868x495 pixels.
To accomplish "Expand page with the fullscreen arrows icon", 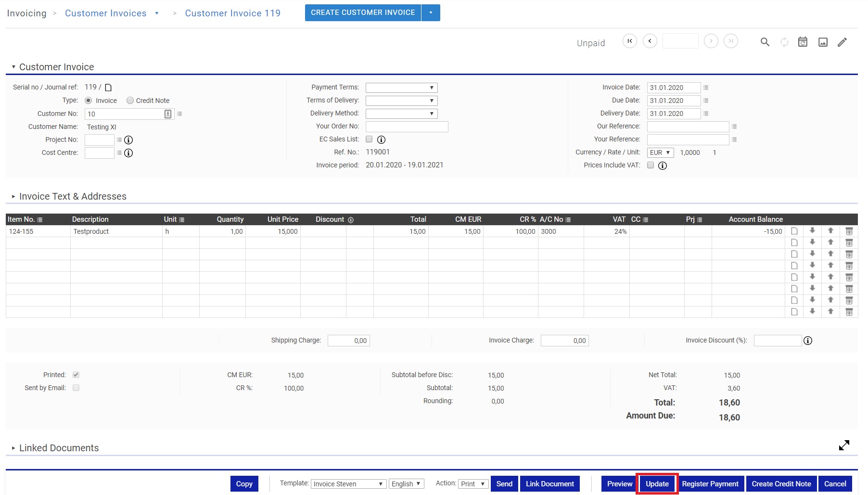I will [844, 445].
